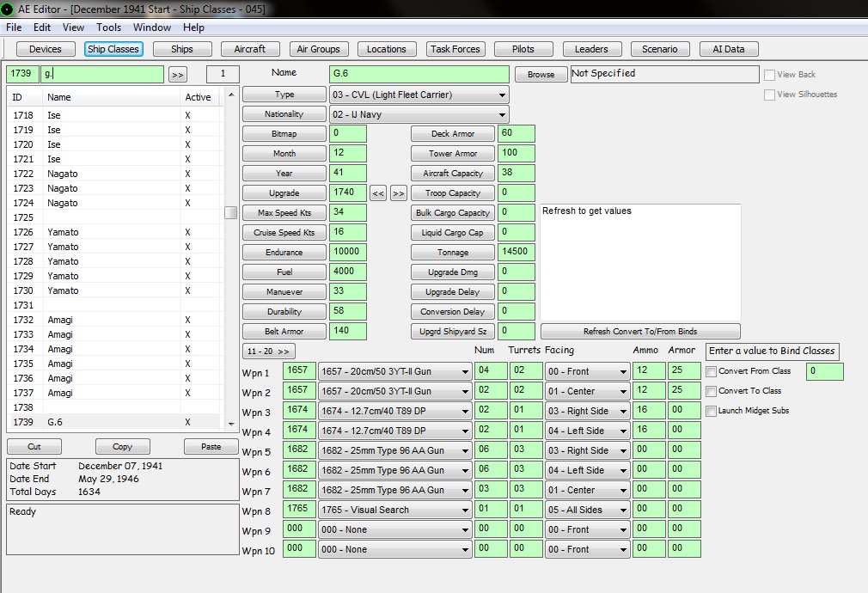Switch to the AI Data section
868x593 pixels.
point(729,49)
